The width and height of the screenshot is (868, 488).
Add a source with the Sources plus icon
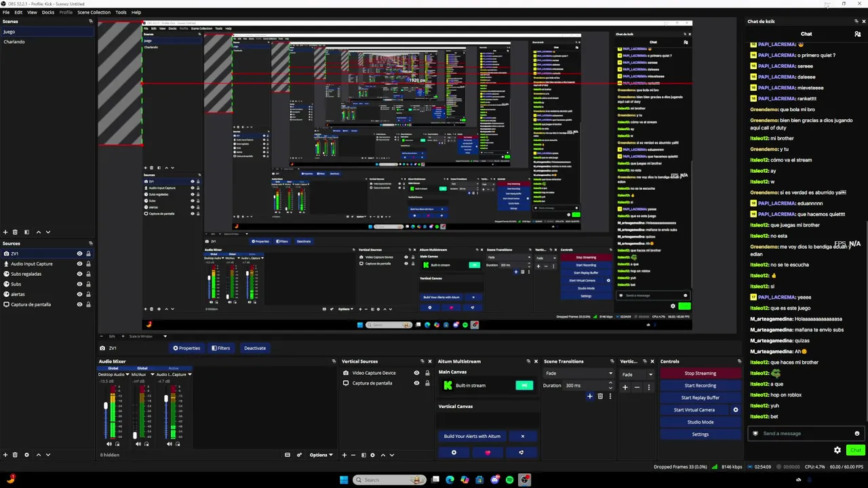(x=5, y=455)
